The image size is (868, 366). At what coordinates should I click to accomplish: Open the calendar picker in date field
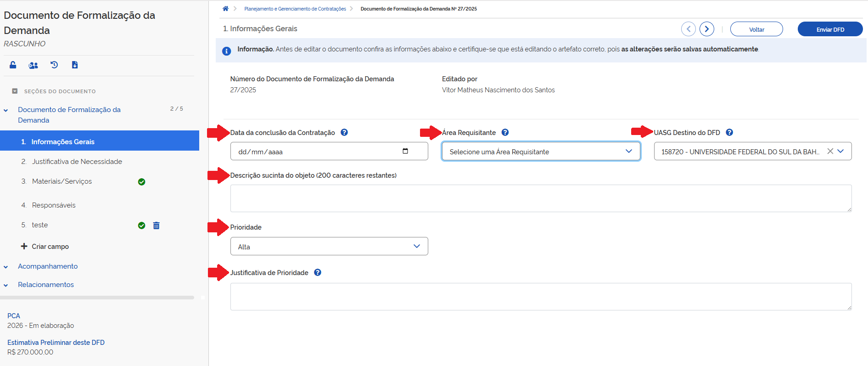coord(405,151)
